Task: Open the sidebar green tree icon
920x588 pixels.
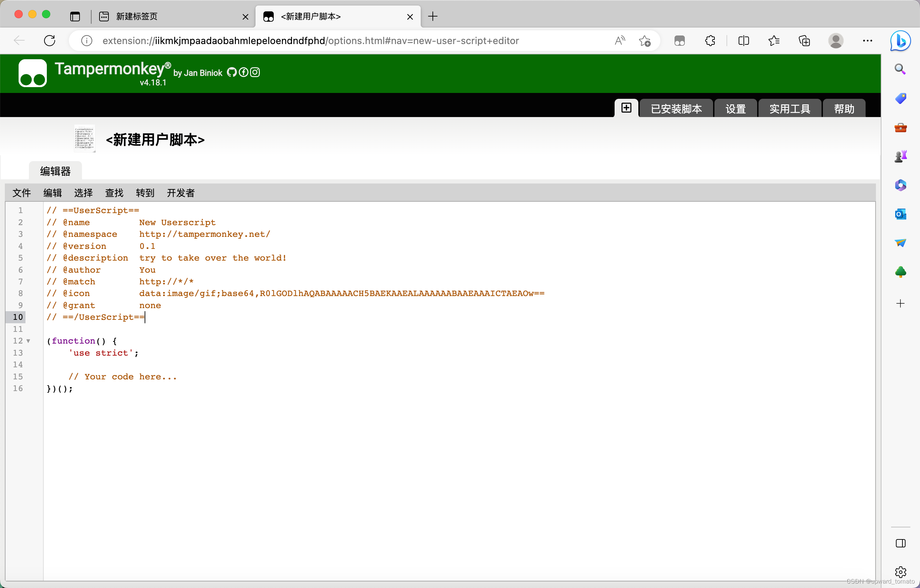Action: point(900,272)
